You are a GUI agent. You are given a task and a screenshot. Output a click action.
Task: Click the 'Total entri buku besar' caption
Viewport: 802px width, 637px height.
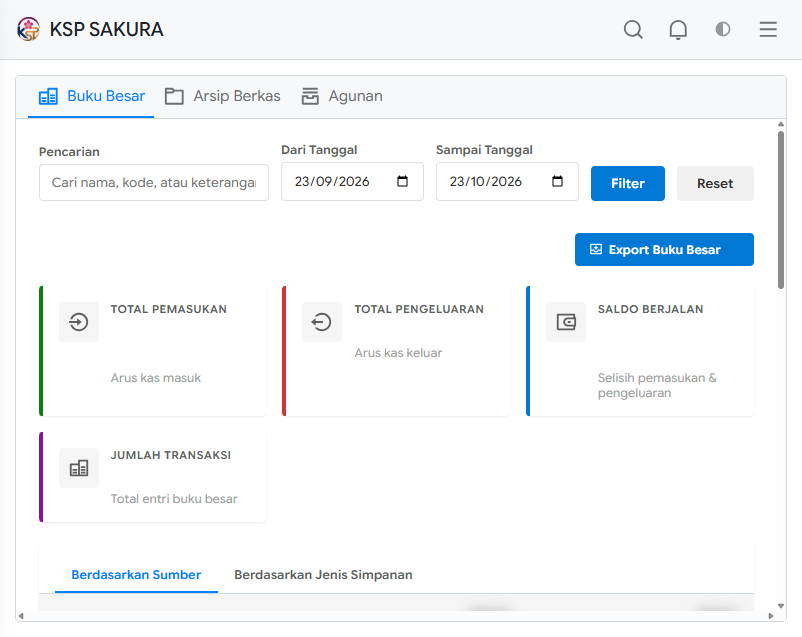174,498
